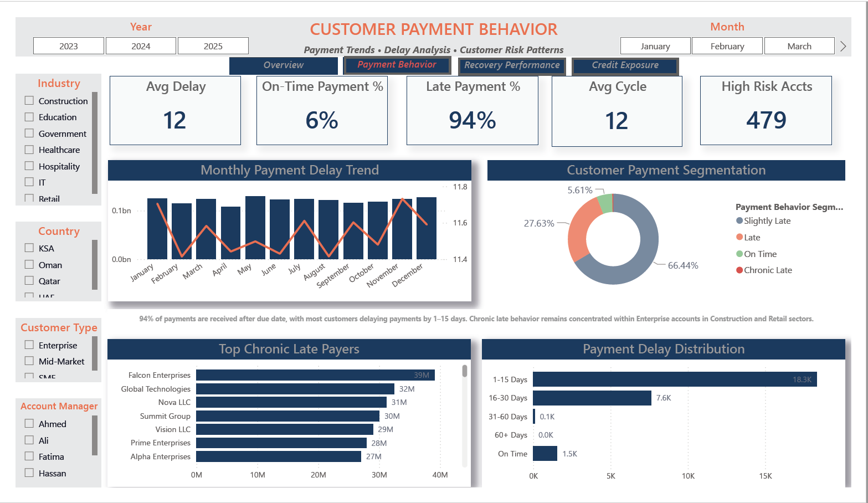
Task: Select the 5.61% green donut slice
Action: point(605,203)
